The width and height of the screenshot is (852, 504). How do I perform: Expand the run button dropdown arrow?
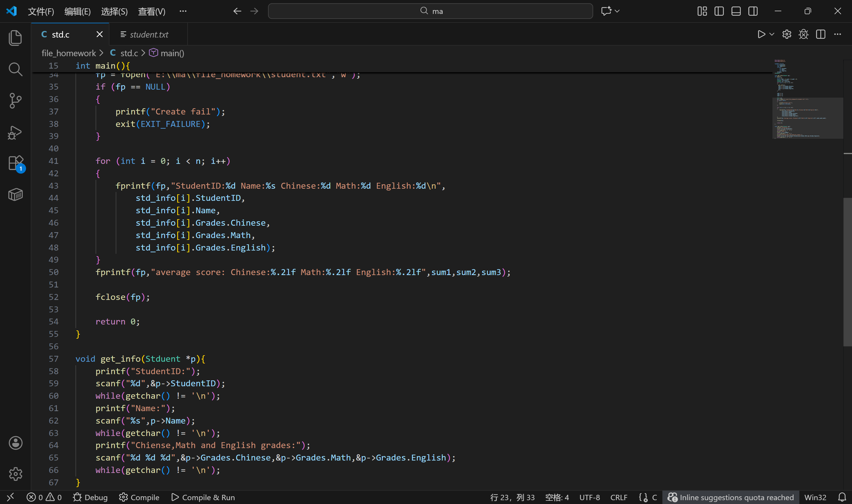point(772,34)
